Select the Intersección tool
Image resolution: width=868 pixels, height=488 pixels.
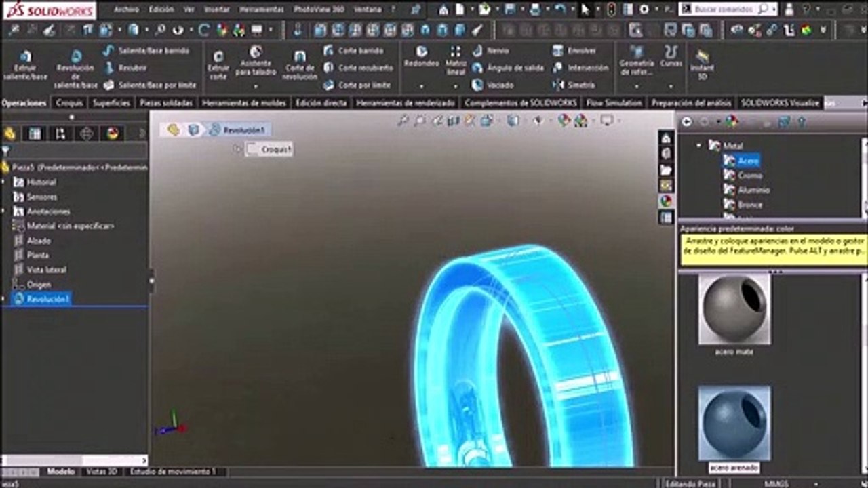tap(580, 68)
